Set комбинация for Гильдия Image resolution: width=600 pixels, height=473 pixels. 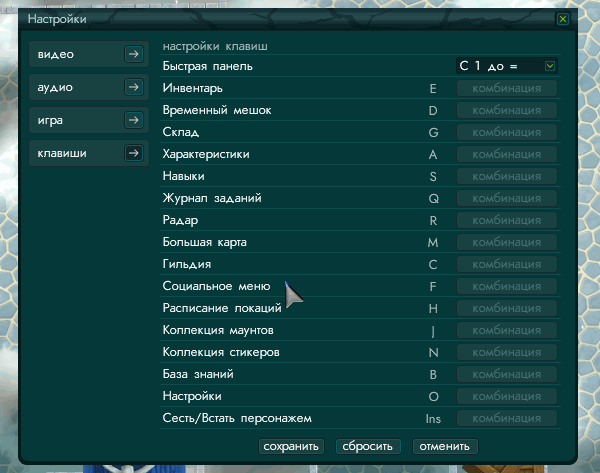click(507, 264)
